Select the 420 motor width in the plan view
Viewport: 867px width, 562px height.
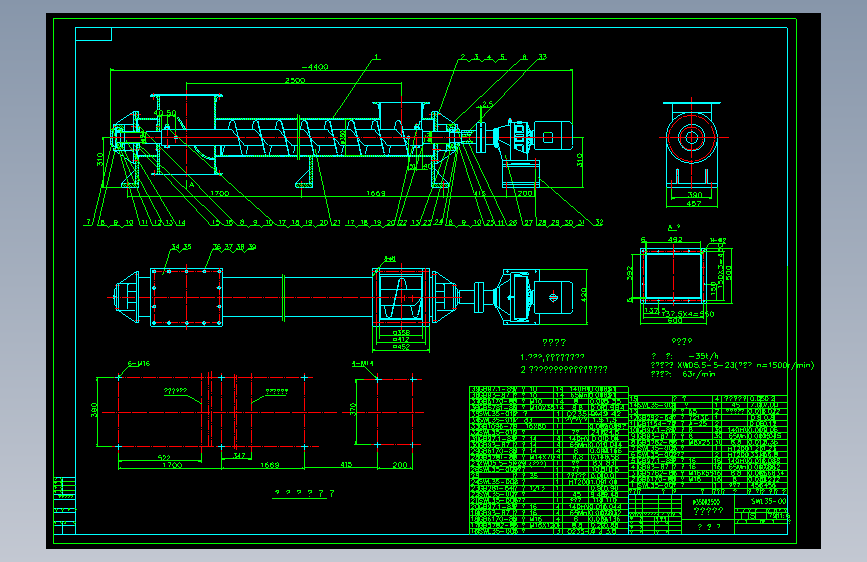(584, 295)
